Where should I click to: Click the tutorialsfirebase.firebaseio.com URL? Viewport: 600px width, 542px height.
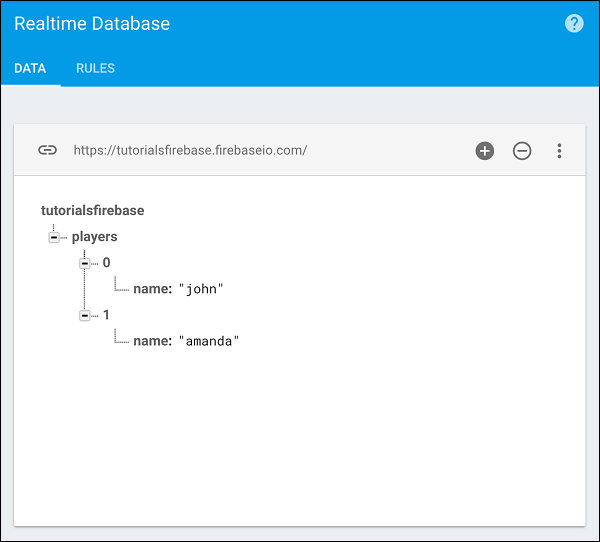(x=190, y=151)
